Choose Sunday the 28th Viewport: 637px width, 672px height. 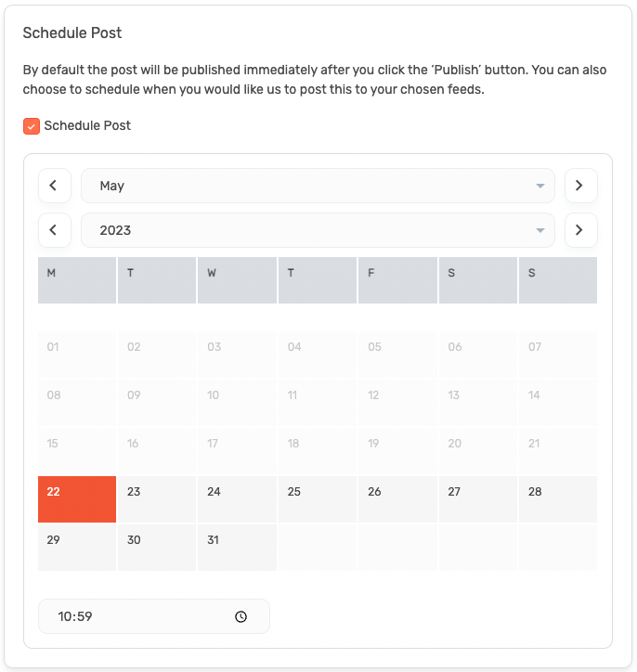pyautogui.click(x=557, y=499)
